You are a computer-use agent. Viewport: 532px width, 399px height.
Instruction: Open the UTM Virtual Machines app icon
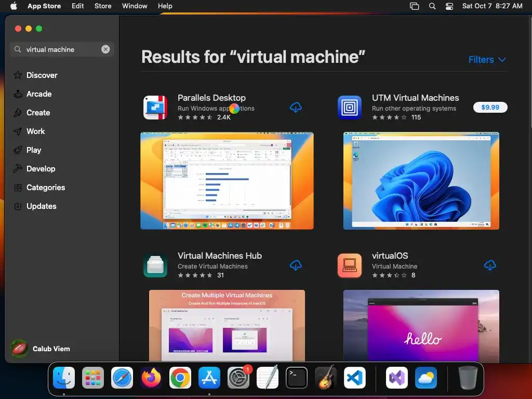350,108
